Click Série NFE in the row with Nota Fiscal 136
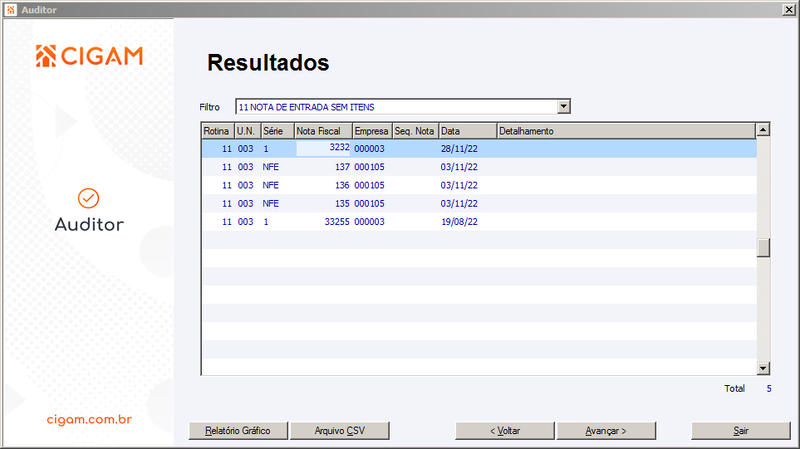The height and width of the screenshot is (449, 800). [270, 185]
